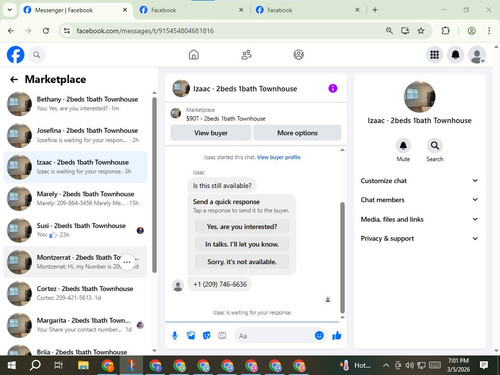Click the taskbar volume speaker icon

tap(409, 365)
